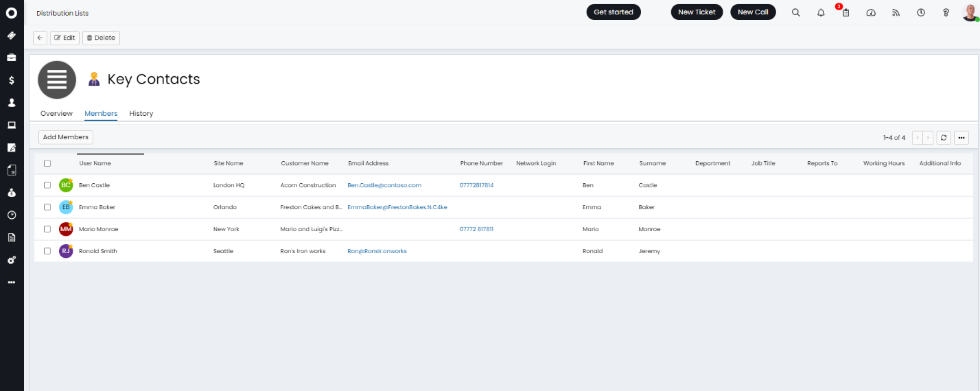Switch to the History tab
Viewport: 980px width, 391px height.
(x=141, y=113)
